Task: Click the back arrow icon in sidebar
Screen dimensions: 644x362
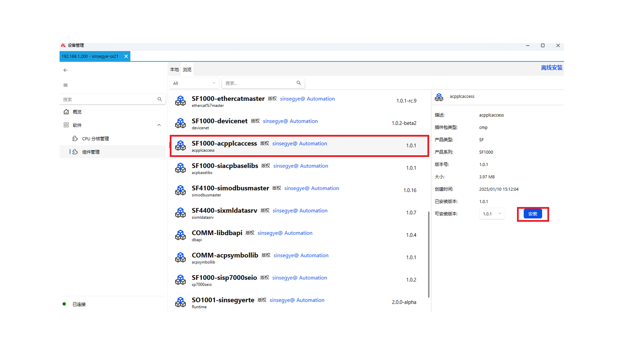Action: click(x=65, y=70)
